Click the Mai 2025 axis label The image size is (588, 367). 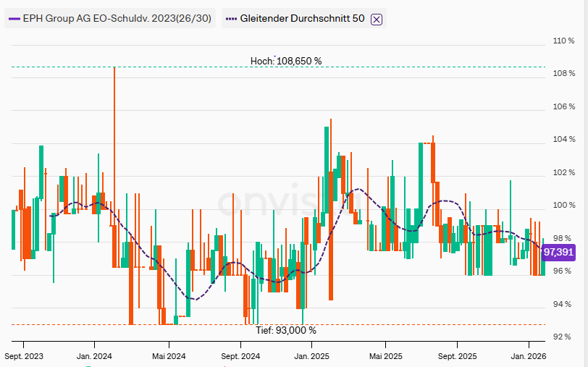(385, 356)
